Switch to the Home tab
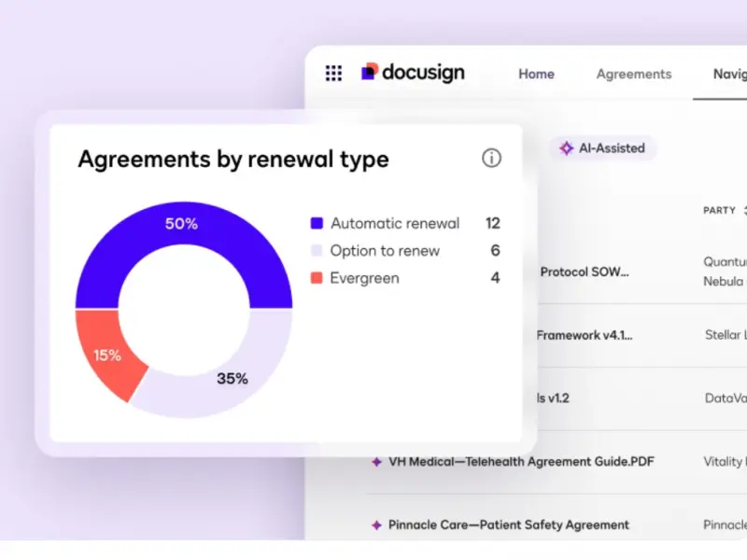Image resolution: width=747 pixels, height=560 pixels. (536, 74)
